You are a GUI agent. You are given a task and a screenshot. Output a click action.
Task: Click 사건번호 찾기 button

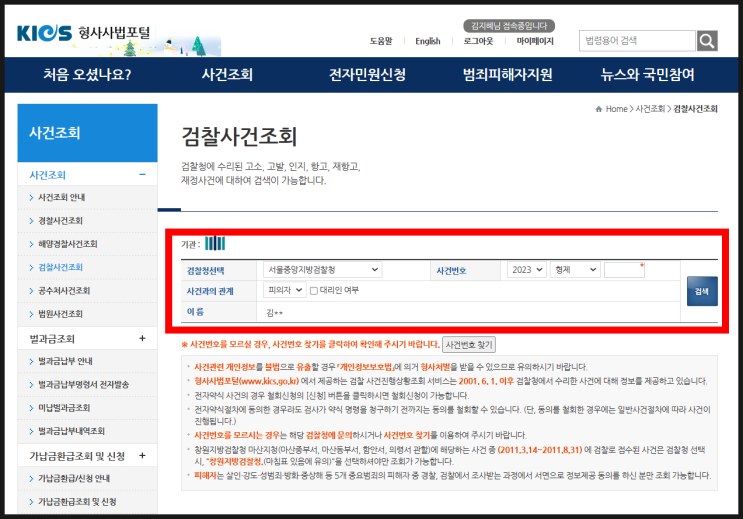pyautogui.click(x=469, y=345)
